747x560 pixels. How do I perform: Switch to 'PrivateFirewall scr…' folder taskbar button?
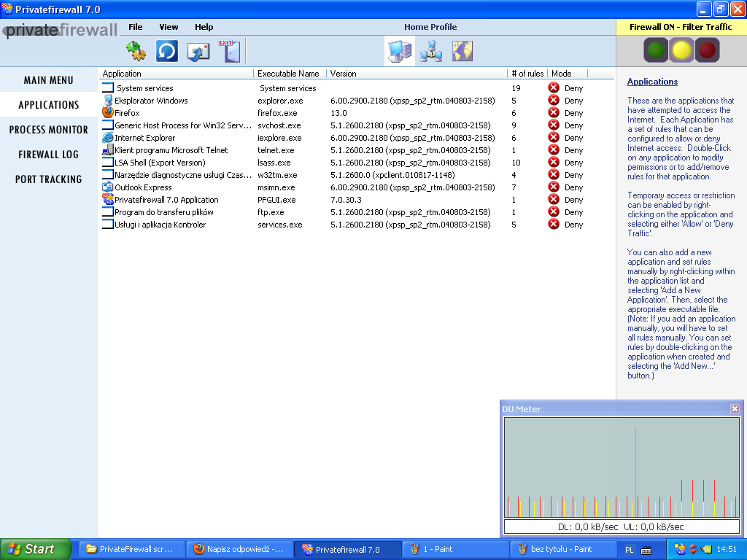pyautogui.click(x=131, y=549)
